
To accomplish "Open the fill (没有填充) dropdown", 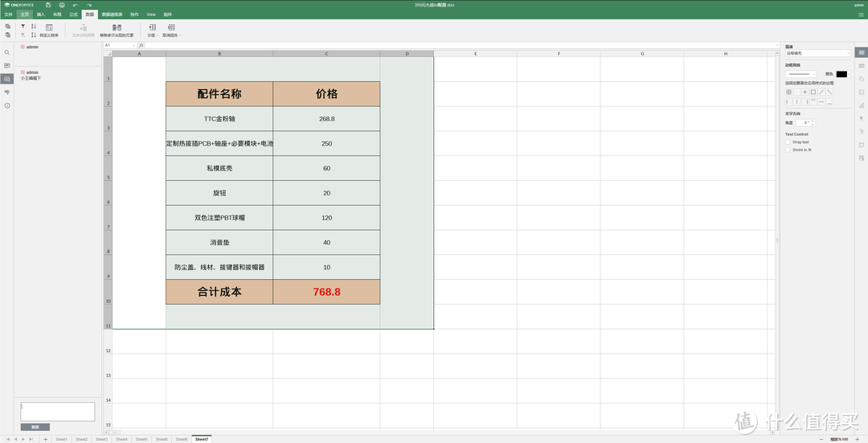I will tap(817, 53).
